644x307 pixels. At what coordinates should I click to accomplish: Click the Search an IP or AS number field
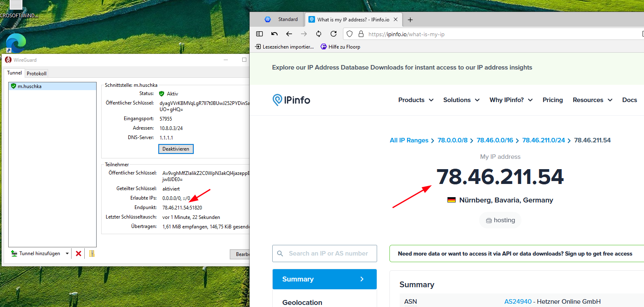pos(328,254)
